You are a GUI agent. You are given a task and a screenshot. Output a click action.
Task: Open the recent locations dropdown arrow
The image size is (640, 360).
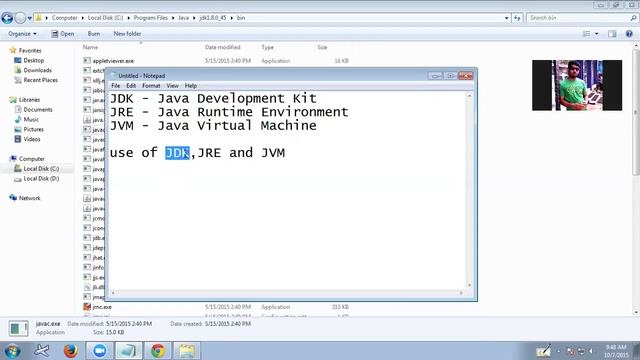tap(29, 18)
